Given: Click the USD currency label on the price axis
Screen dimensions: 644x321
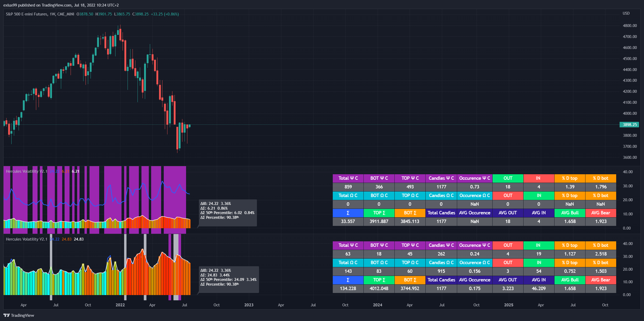Looking at the screenshot, I should 626,13.
